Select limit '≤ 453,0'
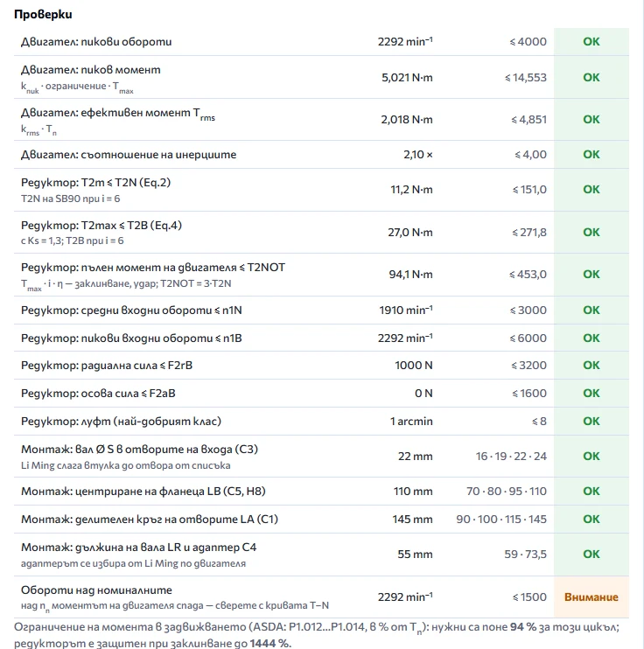 click(x=528, y=275)
